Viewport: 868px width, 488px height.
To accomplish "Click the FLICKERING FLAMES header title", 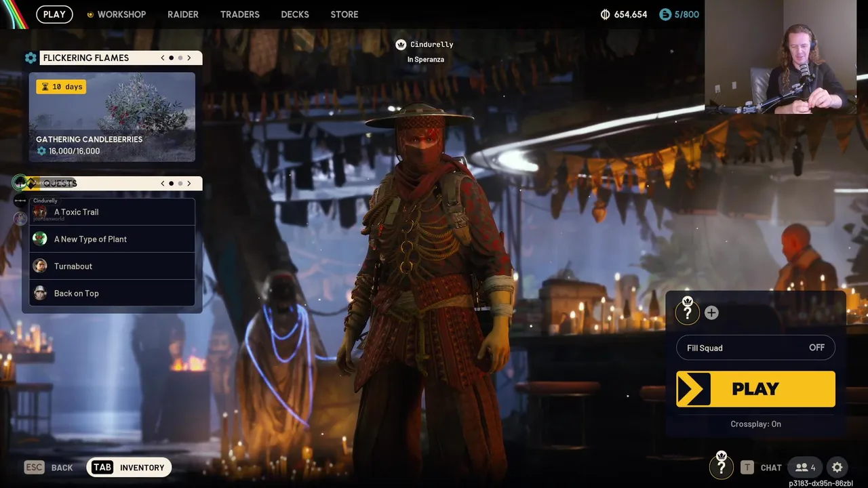I will [86, 58].
